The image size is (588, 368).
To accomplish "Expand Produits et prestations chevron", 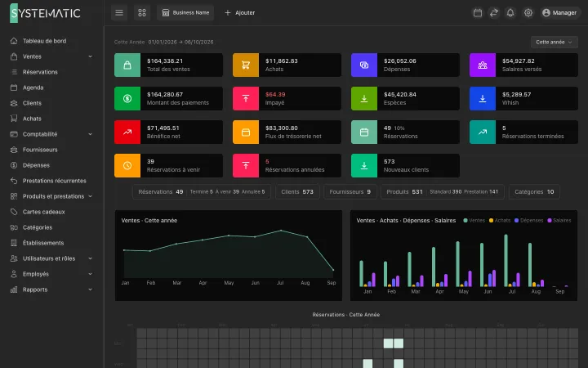I will pyautogui.click(x=90, y=196).
